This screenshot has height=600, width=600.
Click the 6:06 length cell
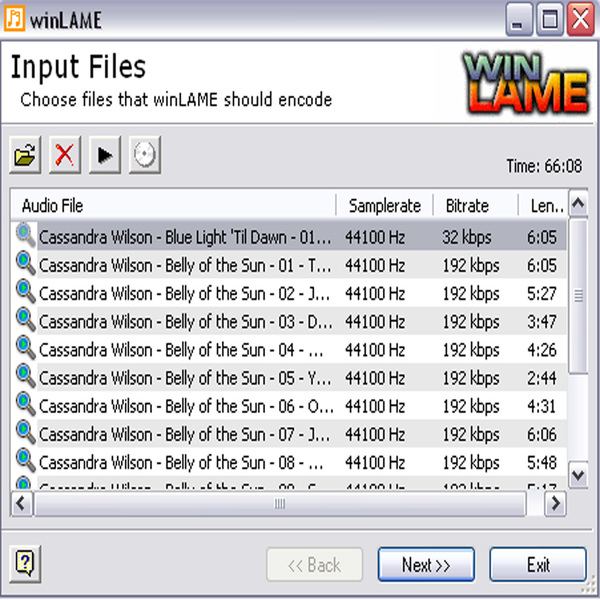[541, 435]
